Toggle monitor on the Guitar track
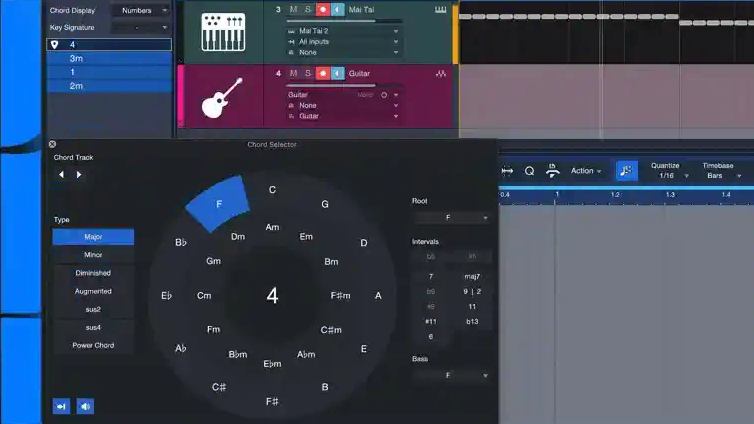754x424 pixels. point(338,73)
